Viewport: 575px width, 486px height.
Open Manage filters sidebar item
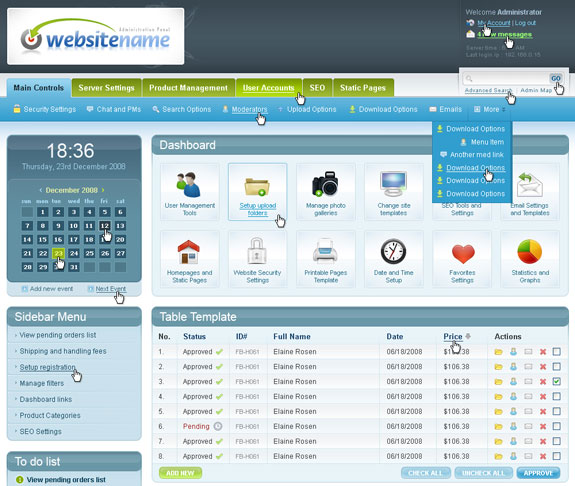click(41, 383)
